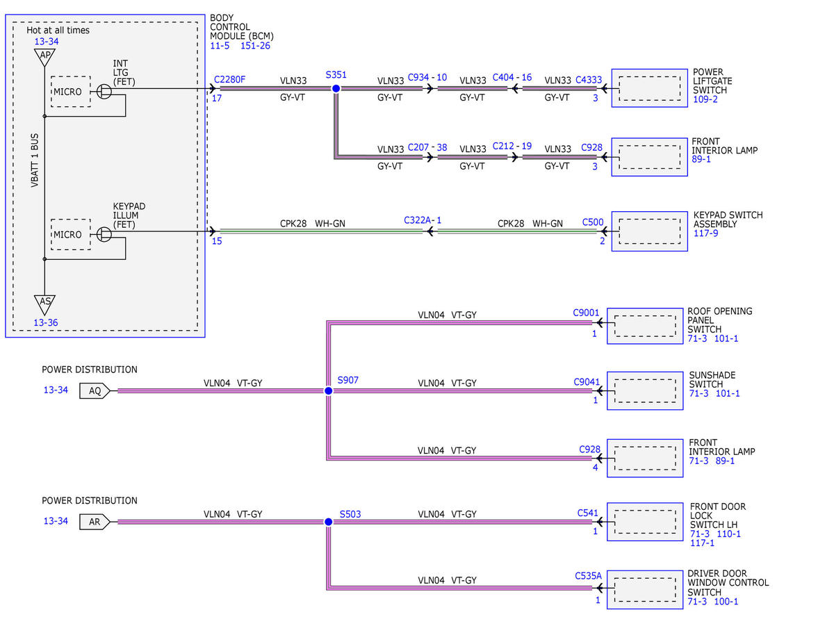Click connector C541 label
834x644 pixels.
(x=588, y=513)
